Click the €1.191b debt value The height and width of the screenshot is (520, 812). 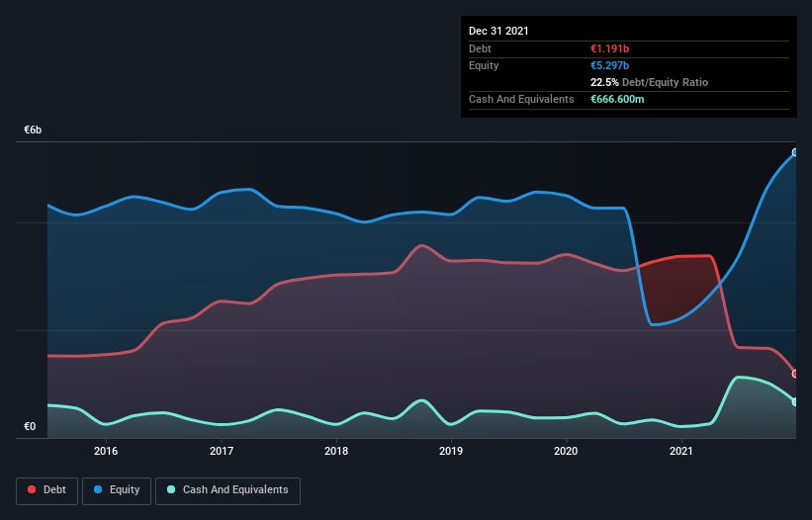609,48
